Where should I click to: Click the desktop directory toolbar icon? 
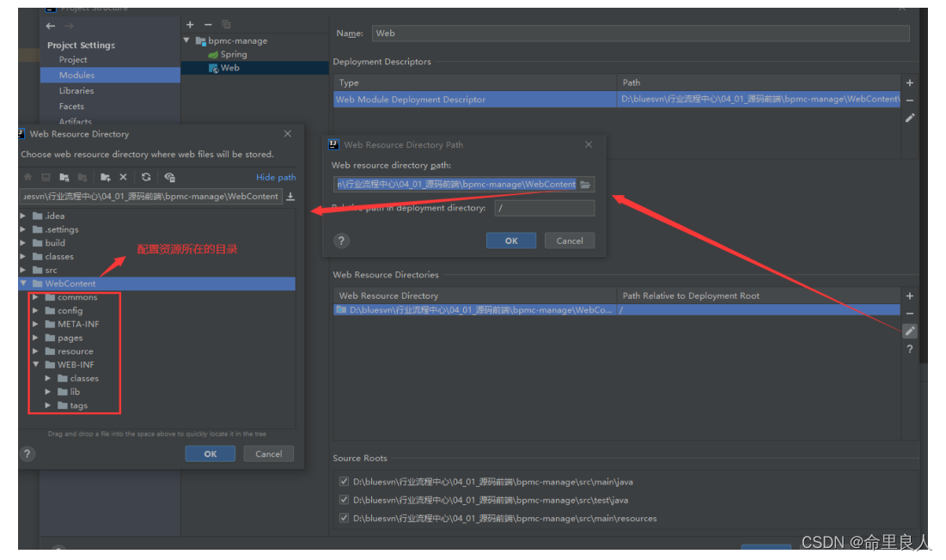pos(46,177)
